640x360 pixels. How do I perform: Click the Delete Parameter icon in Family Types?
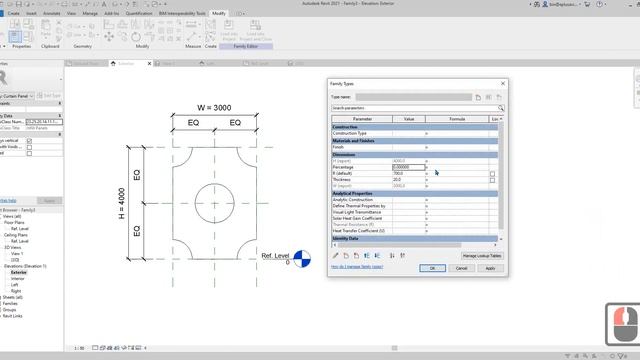[x=356, y=256]
